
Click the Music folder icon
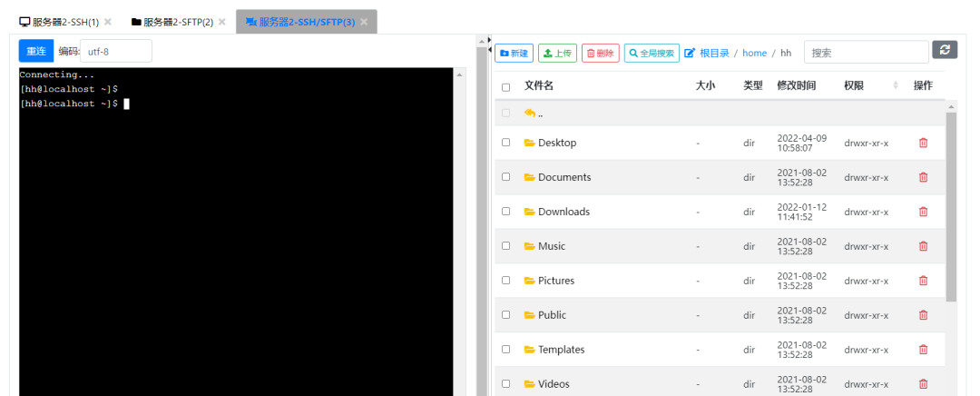pos(529,246)
